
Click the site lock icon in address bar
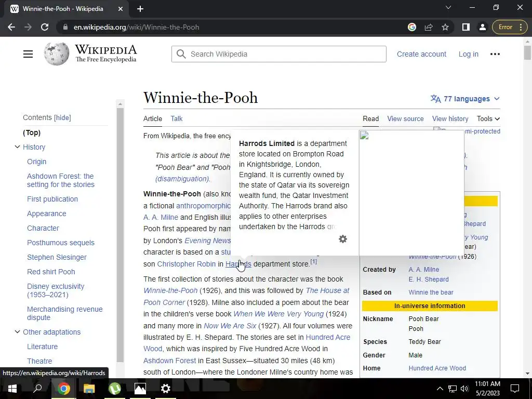65,27
